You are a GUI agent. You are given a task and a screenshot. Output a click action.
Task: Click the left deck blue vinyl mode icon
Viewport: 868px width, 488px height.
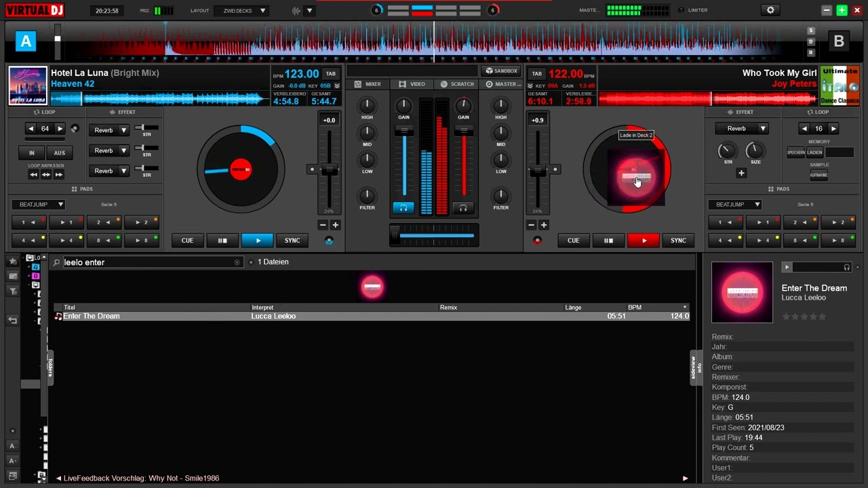tap(329, 241)
